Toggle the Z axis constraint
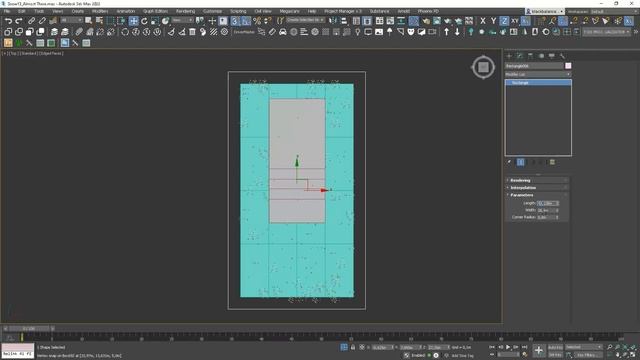 click(x=504, y=21)
